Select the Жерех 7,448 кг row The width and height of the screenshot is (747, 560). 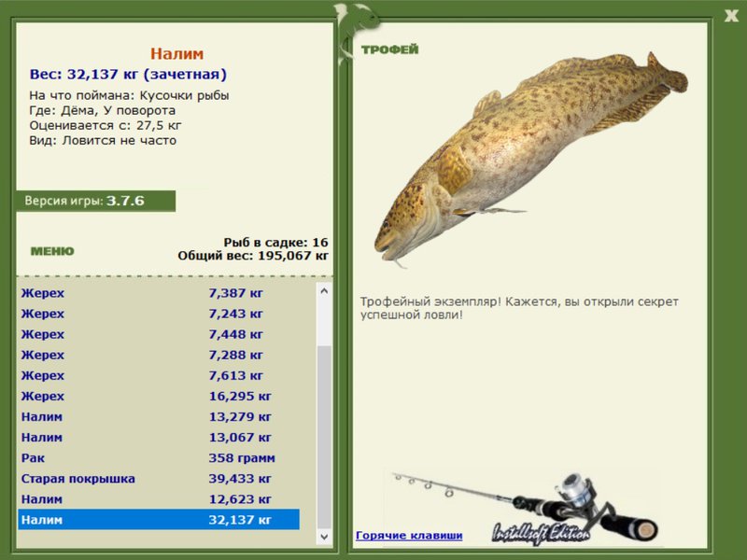coord(159,334)
